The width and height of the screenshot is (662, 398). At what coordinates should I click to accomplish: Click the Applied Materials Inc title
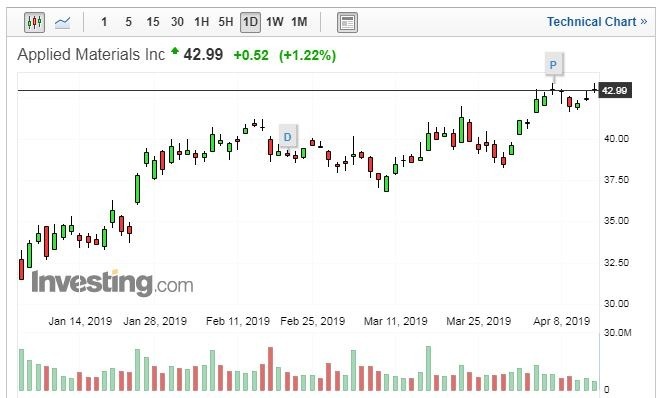point(91,55)
